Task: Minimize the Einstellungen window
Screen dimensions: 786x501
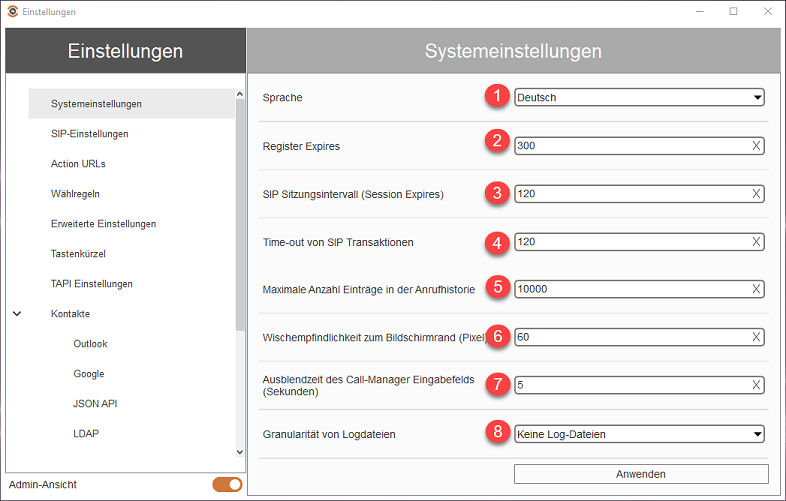Action: click(700, 11)
